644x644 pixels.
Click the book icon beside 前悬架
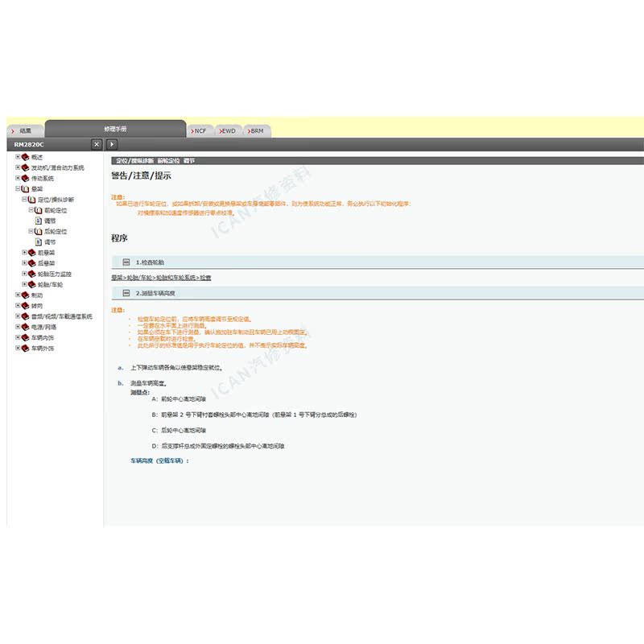pyautogui.click(x=31, y=253)
